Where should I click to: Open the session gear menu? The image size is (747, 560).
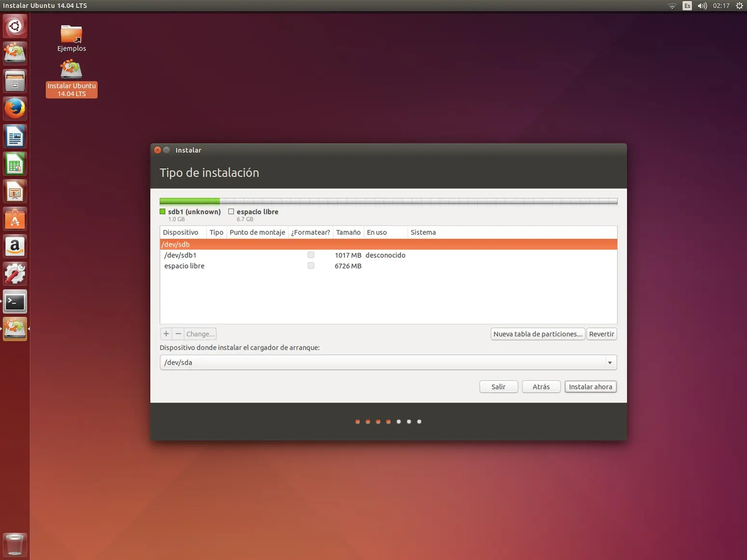coord(739,6)
